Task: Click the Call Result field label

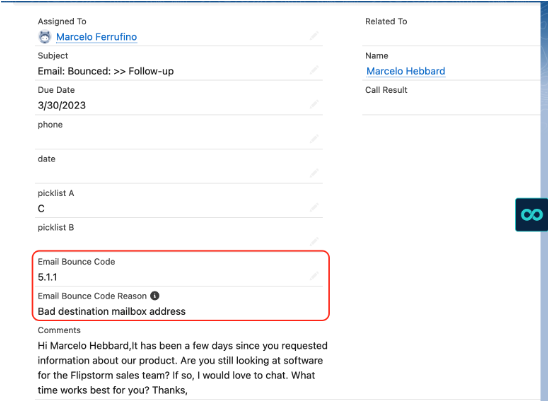Action: pos(386,90)
